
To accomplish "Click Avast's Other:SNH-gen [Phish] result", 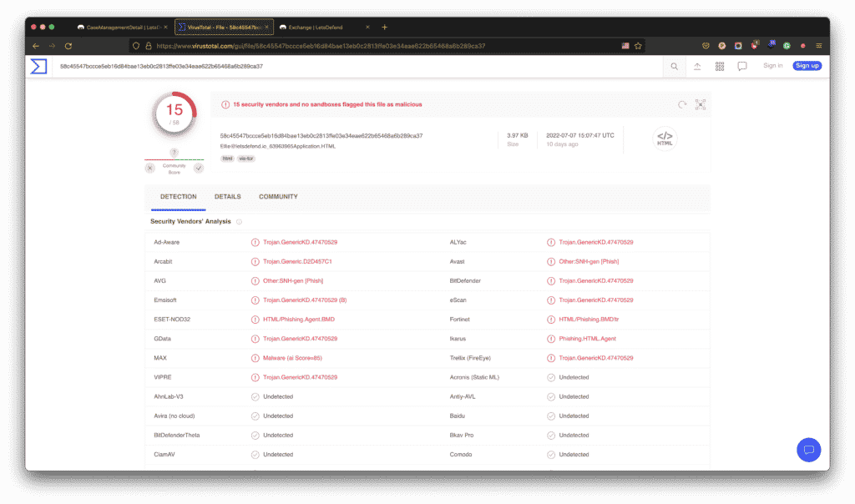I will pos(589,261).
